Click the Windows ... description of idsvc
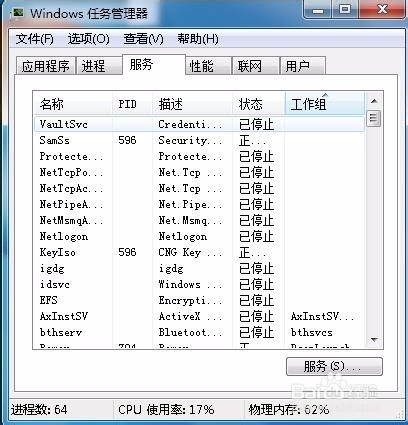 [190, 284]
